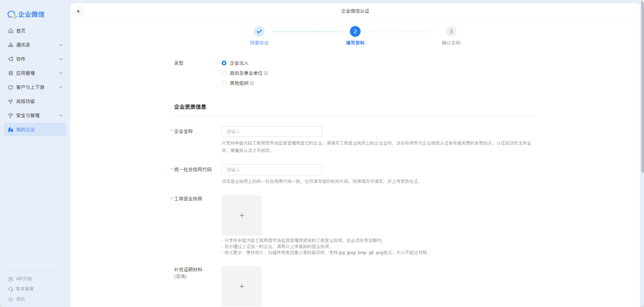Click the 首页 home icon
644x307 pixels.
pos(11,31)
